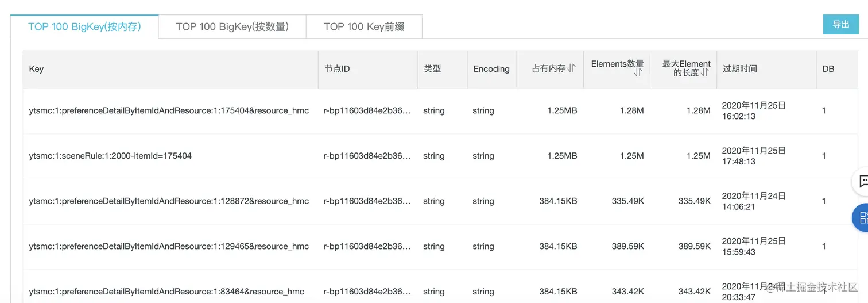The image size is (868, 303).
Task: Click Elements value 1.28M in first row
Action: pos(632,110)
